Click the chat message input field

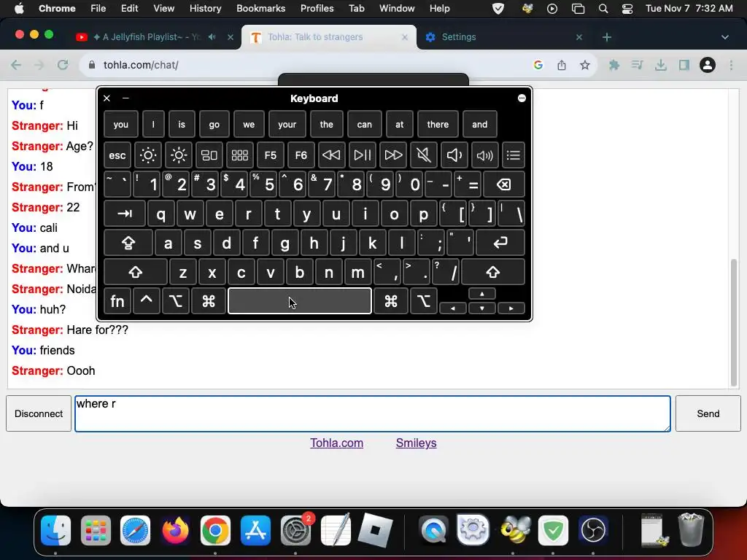point(373,413)
